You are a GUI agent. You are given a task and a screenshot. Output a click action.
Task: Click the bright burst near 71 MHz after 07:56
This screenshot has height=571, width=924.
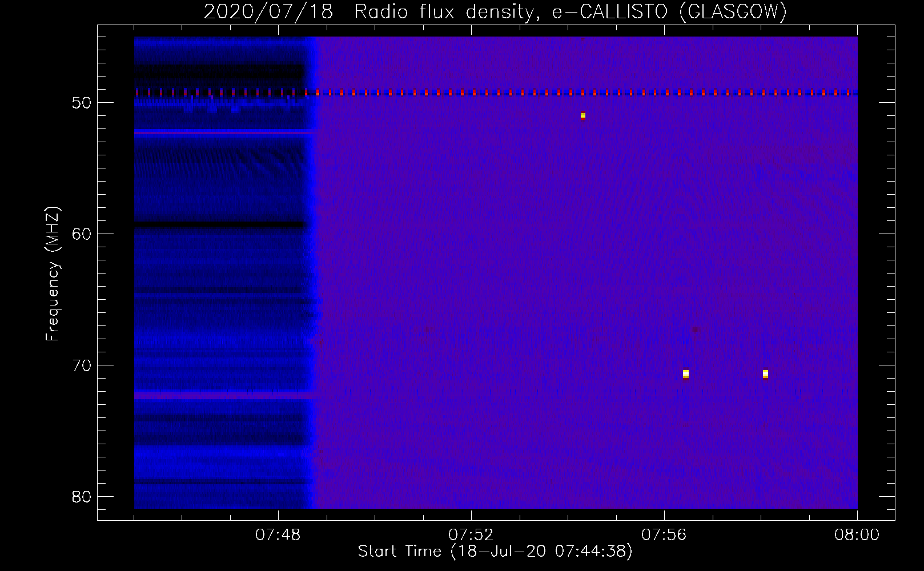tap(685, 374)
